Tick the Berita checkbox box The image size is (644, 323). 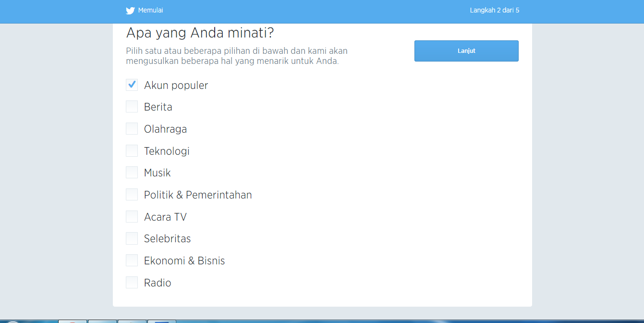132,107
